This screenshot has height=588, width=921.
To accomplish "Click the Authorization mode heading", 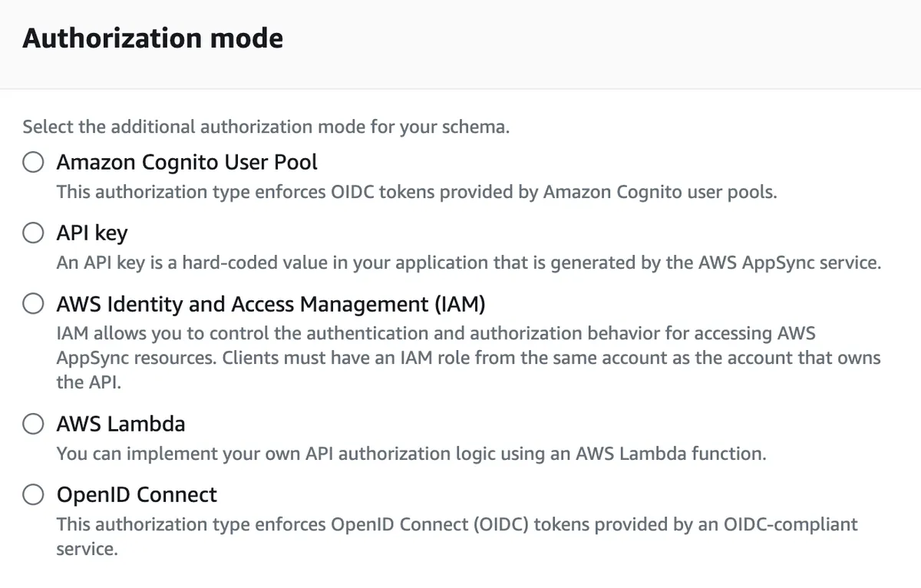I will (152, 37).
